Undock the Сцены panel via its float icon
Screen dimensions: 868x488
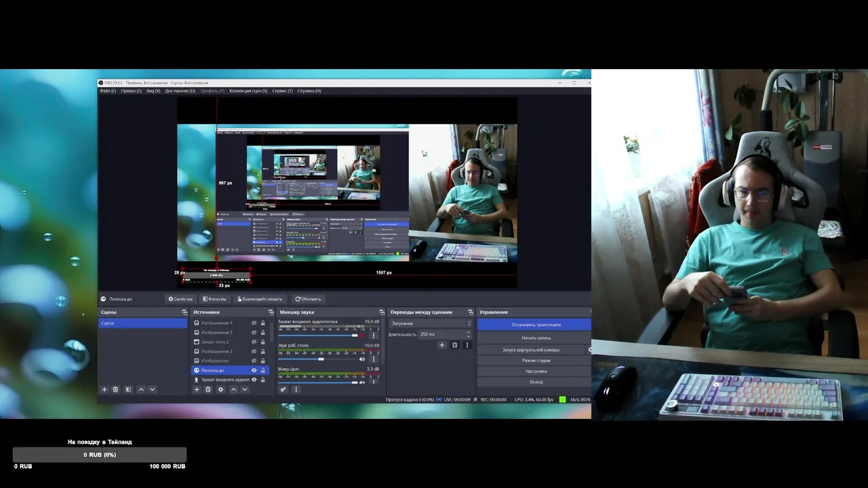[x=184, y=312]
